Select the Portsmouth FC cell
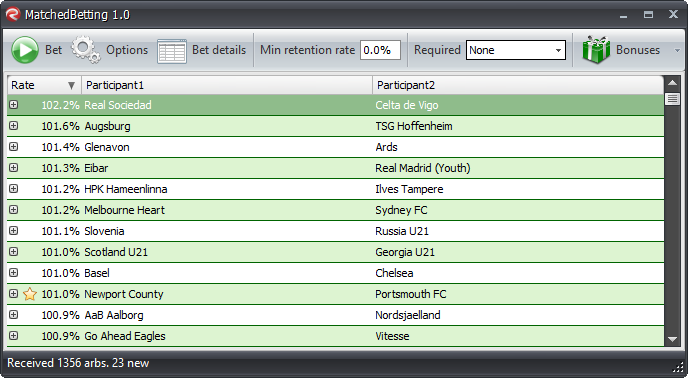The height and width of the screenshot is (378, 688). [518, 294]
